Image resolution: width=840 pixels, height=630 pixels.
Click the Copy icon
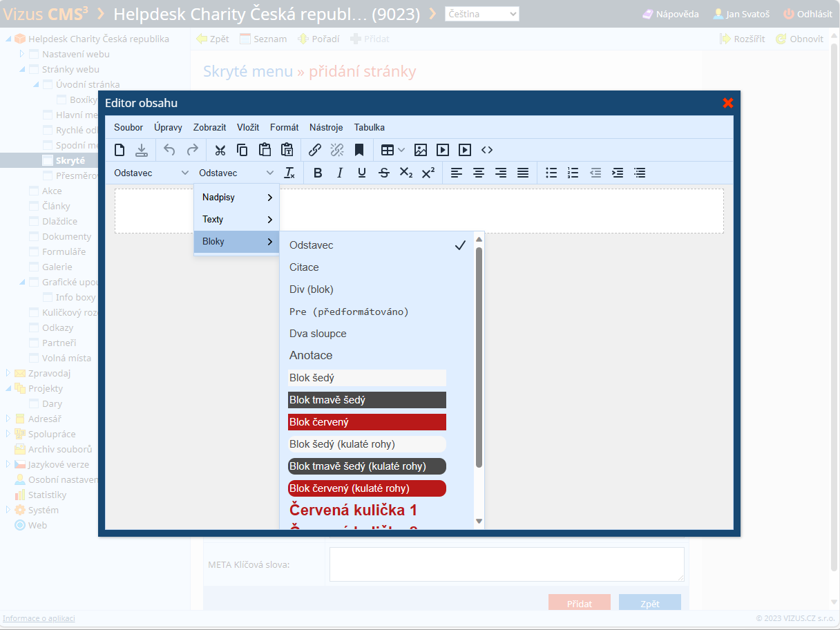[x=242, y=150]
